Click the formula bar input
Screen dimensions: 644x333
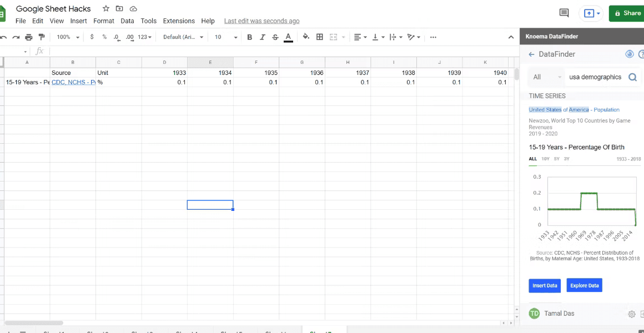(283, 51)
